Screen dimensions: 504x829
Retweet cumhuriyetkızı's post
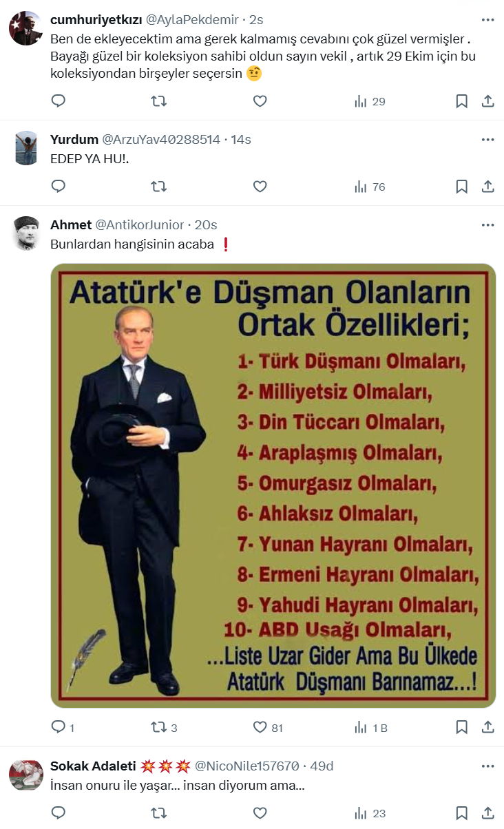159,101
